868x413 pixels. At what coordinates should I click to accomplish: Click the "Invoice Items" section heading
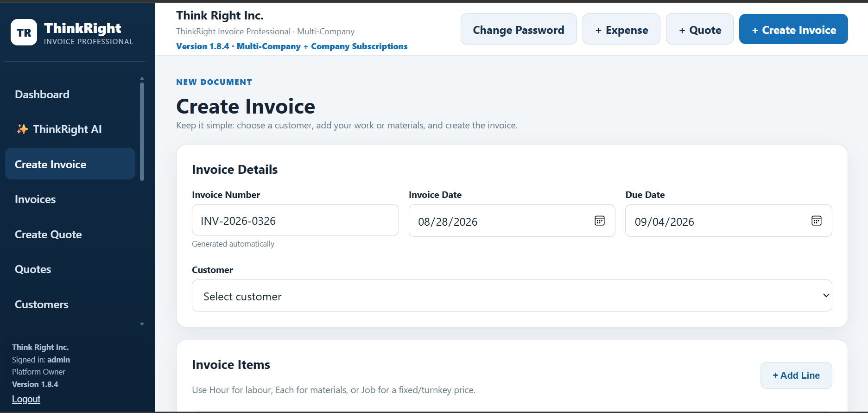coord(231,365)
